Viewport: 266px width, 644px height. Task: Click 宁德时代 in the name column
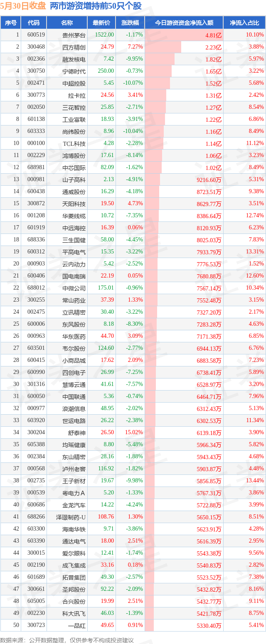pyautogui.click(x=74, y=71)
